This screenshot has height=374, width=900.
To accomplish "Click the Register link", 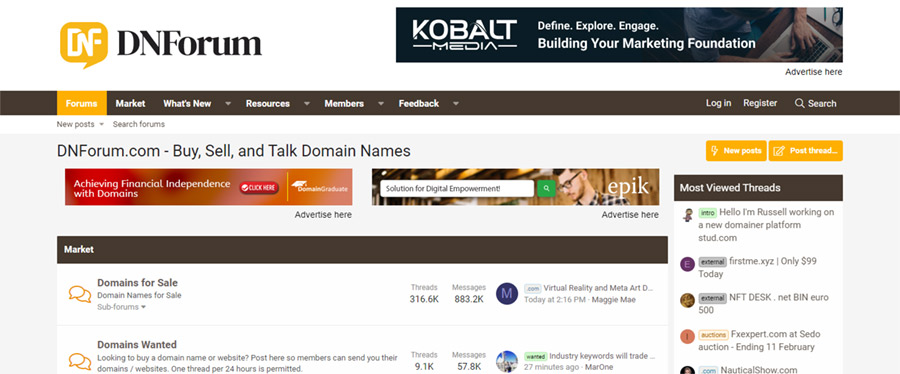I will (x=760, y=103).
